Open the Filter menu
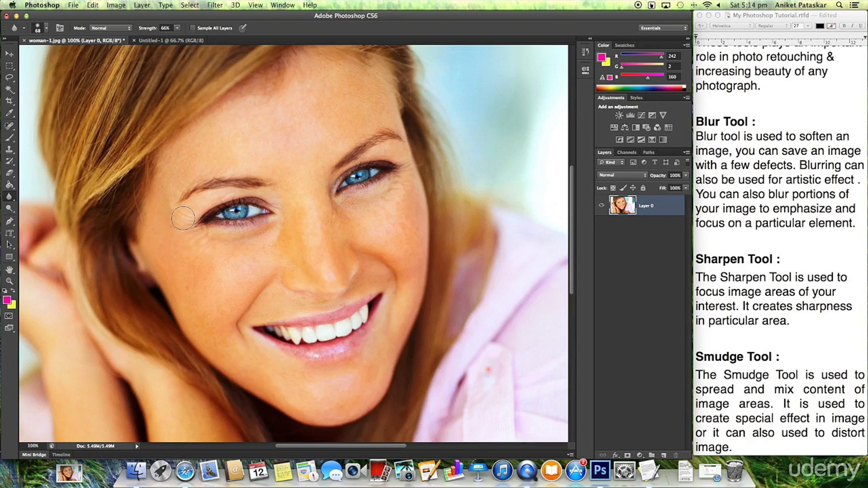This screenshot has width=868, height=488. (x=215, y=5)
